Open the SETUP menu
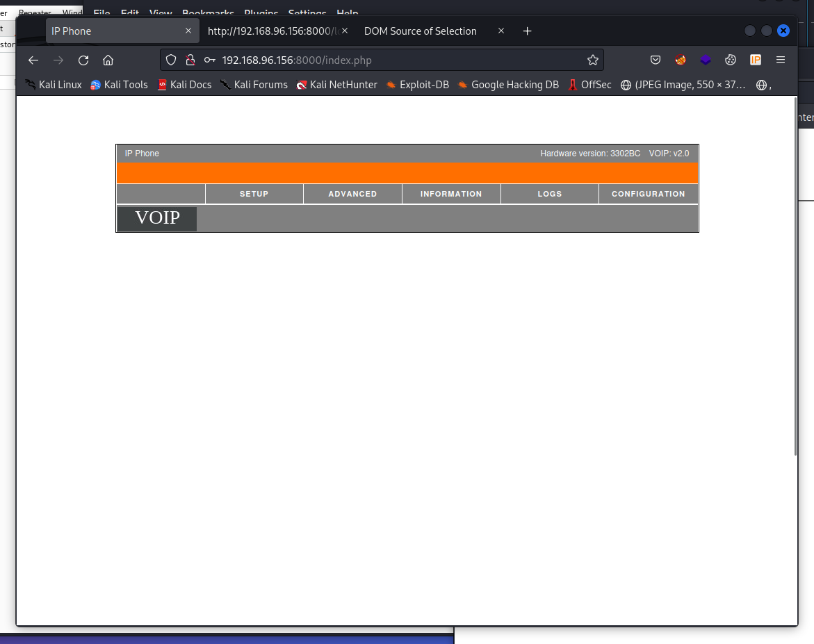Screen dimensions: 814x644 (254, 194)
